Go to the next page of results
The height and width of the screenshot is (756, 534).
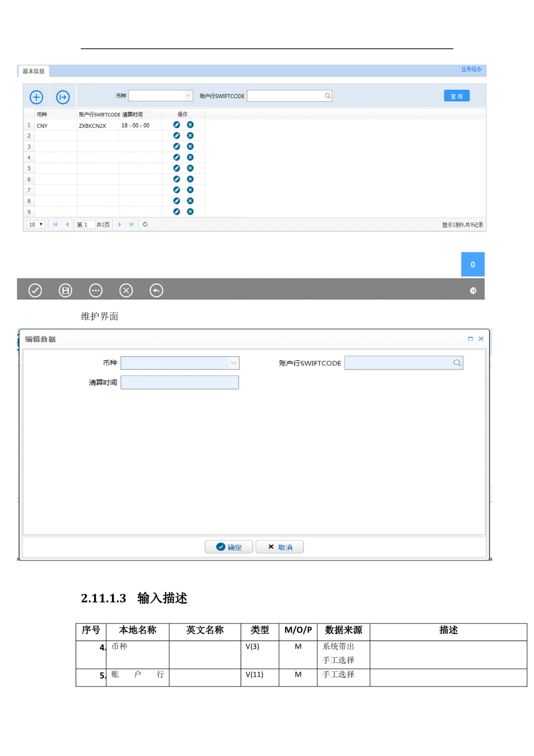coord(120,224)
